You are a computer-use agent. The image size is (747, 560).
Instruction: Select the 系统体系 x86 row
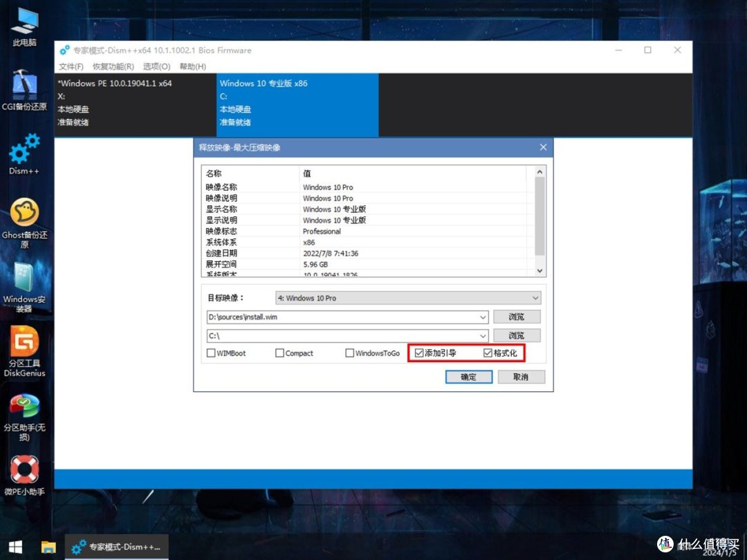365,243
